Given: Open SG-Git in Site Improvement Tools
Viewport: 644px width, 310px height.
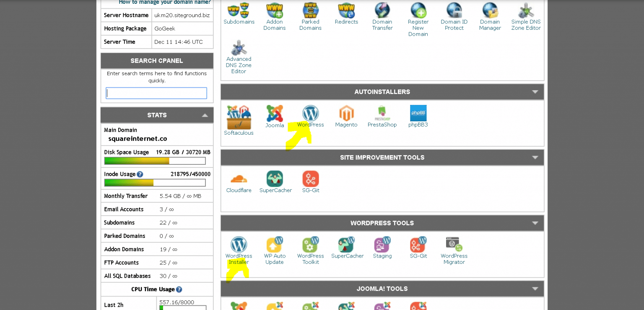Looking at the screenshot, I should click(311, 182).
